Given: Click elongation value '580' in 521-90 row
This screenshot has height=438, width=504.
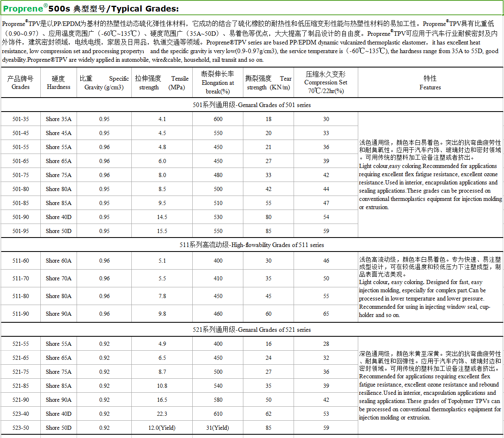Looking at the screenshot, I should [218, 400].
